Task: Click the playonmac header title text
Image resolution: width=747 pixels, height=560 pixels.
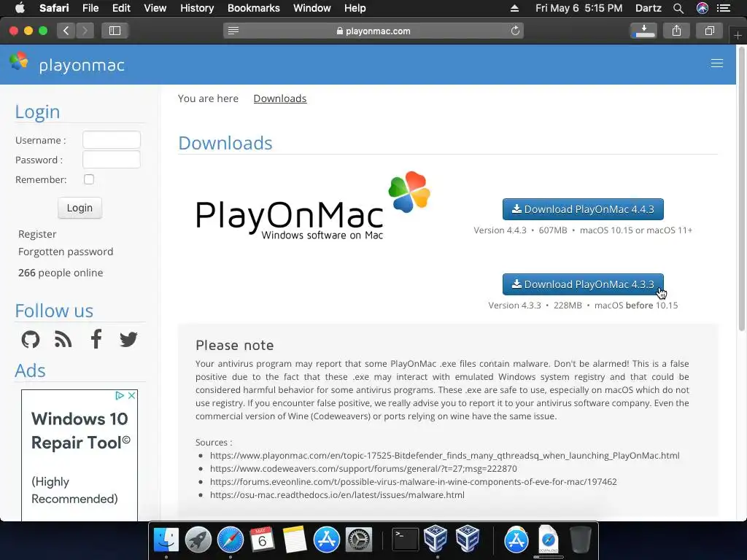Action: coord(82,65)
